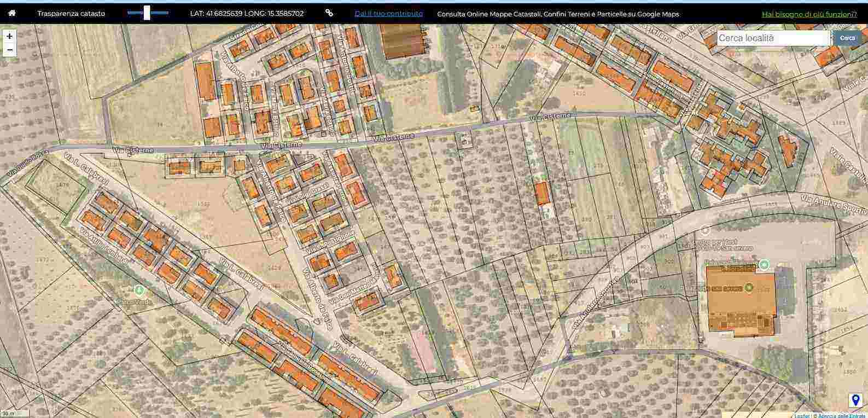This screenshot has width=868, height=418.
Task: Select the Parco Verde green map marker
Action: coord(139,290)
